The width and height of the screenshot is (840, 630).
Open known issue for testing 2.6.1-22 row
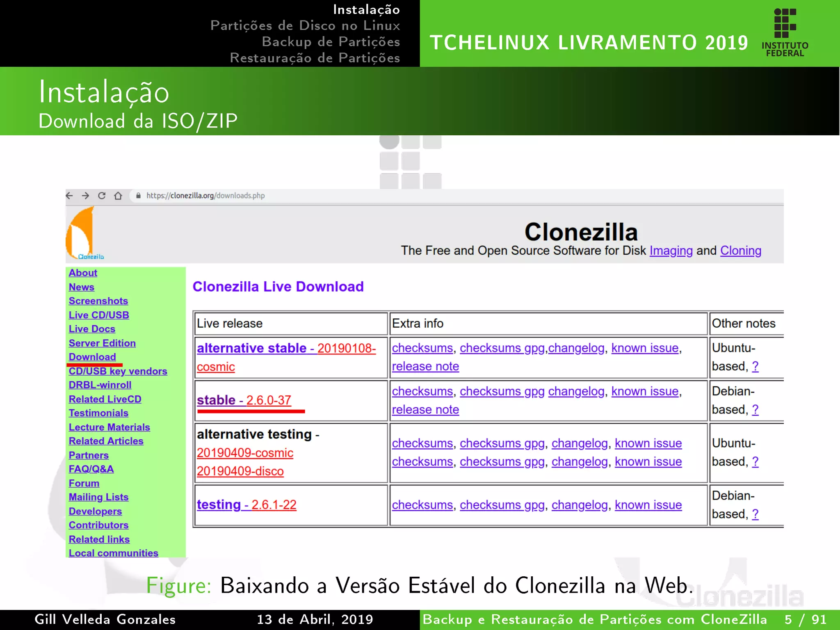(648, 505)
